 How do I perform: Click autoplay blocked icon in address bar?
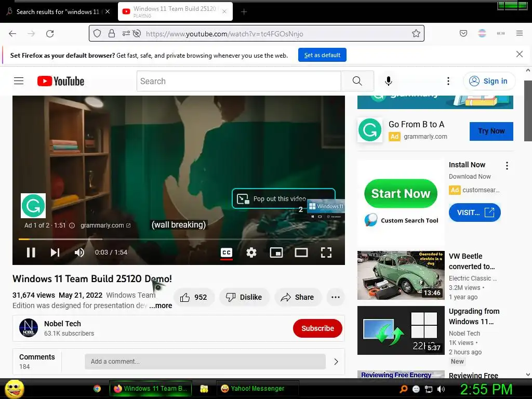[137, 34]
